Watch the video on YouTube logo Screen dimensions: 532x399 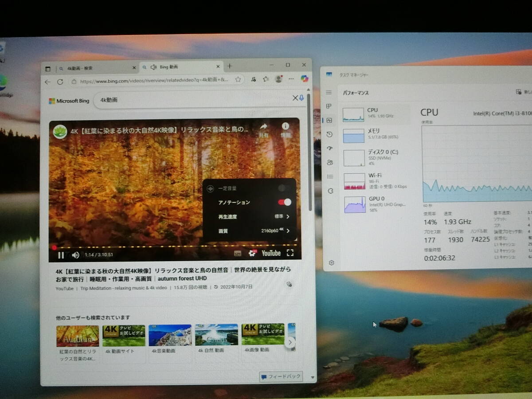271,253
